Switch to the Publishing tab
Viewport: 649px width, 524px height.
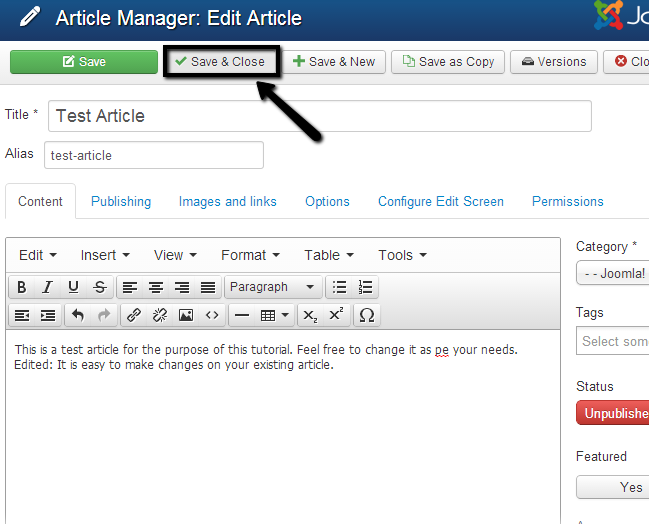click(121, 201)
